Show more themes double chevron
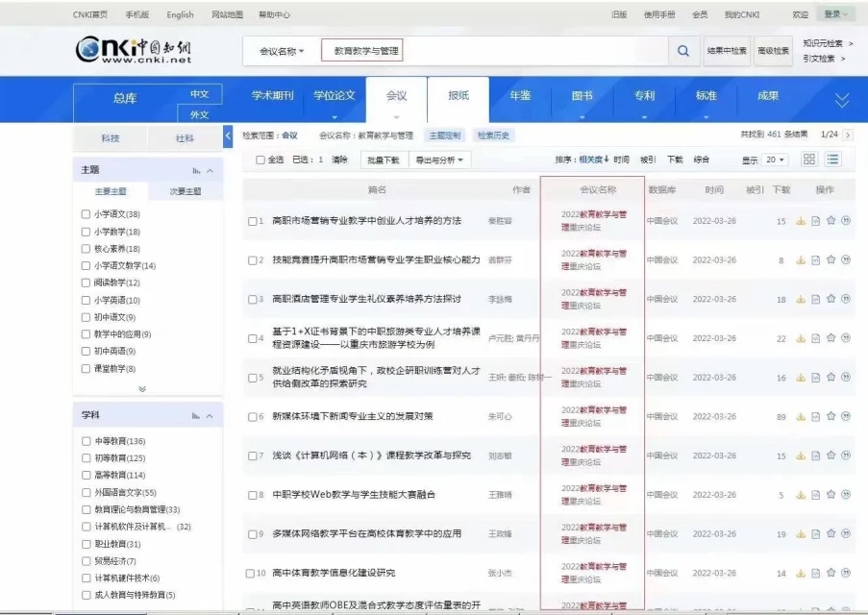Image resolution: width=868 pixels, height=615 pixels. tap(142, 388)
